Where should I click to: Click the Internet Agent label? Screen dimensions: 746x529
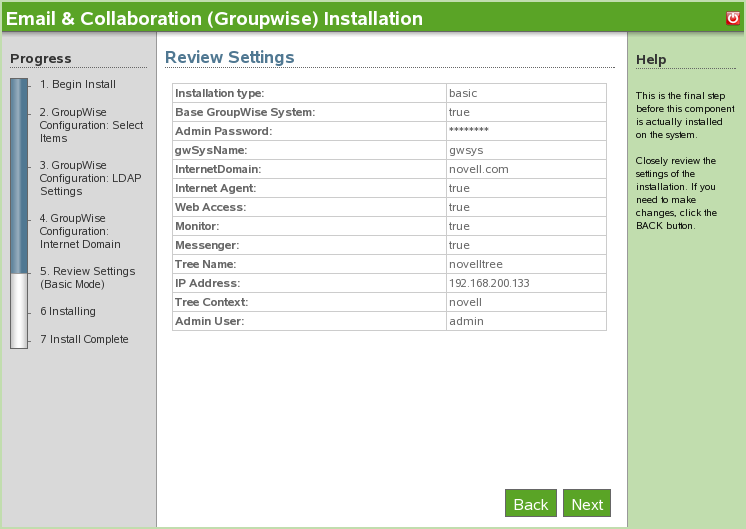tap(216, 188)
